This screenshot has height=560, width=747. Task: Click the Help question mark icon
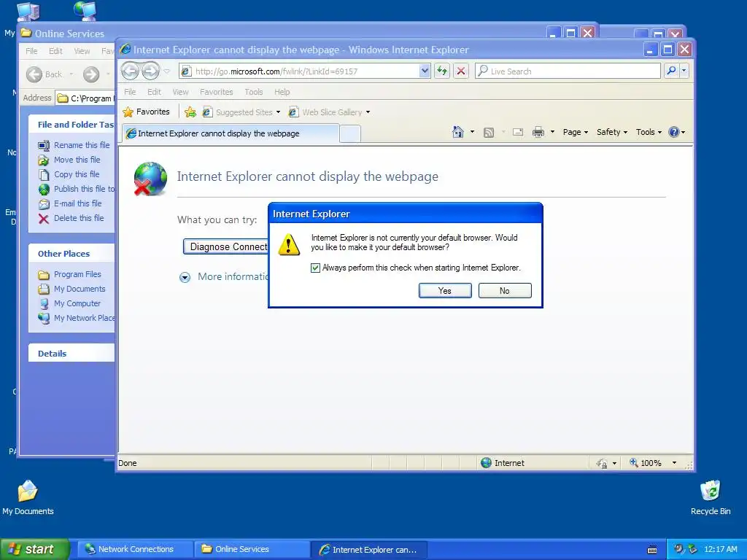(674, 132)
